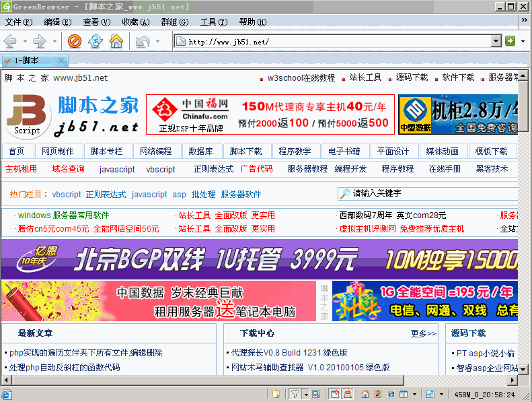Click the magnifier icon in search box
This screenshot has width=532, height=402.
(x=345, y=193)
